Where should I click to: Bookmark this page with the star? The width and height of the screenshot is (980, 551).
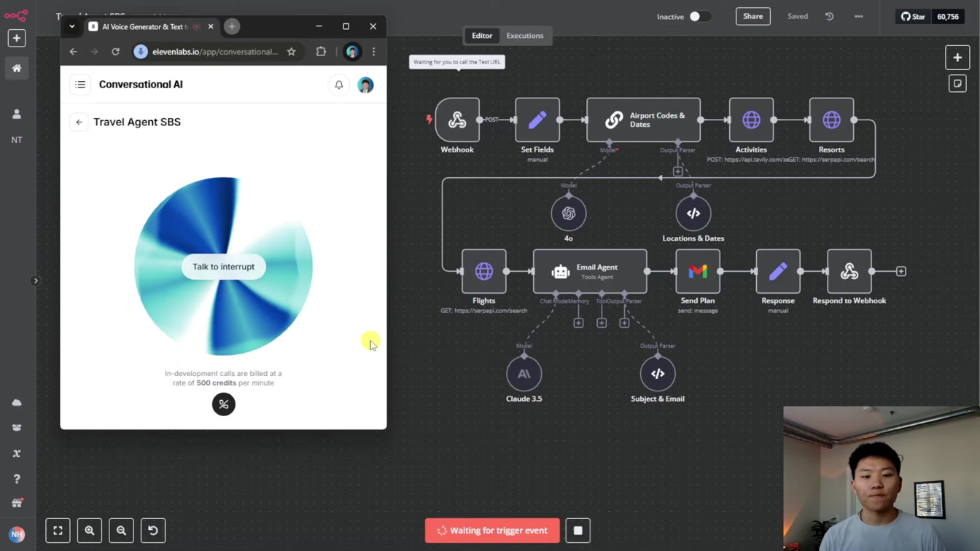[x=292, y=52]
